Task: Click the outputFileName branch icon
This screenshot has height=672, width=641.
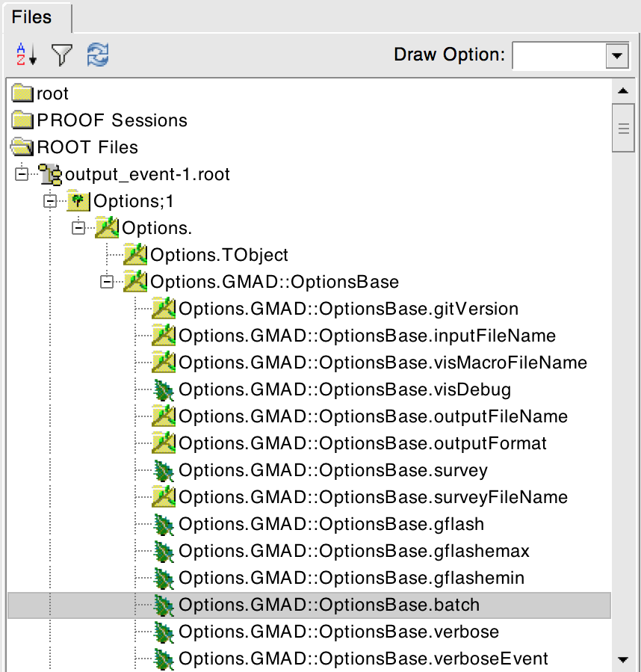Action: pos(164,416)
